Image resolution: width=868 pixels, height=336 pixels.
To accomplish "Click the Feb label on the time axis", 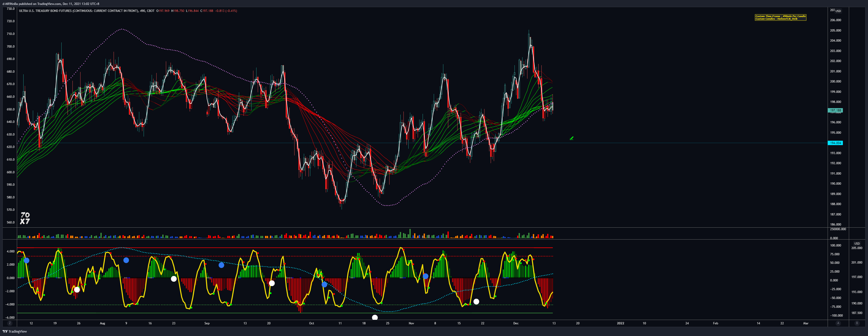I will tap(715, 323).
